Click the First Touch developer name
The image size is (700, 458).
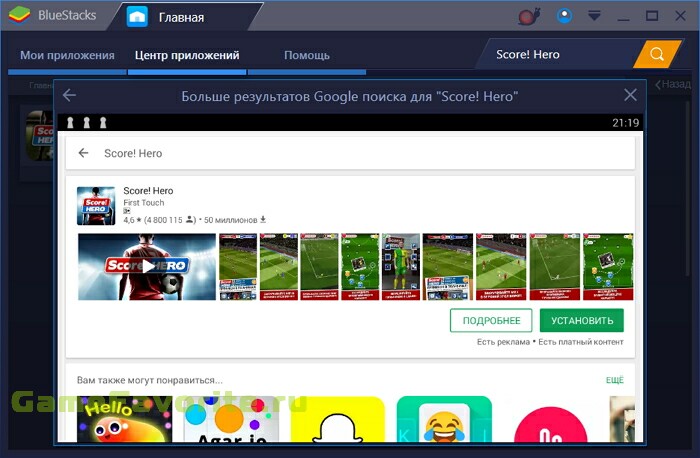click(144, 203)
